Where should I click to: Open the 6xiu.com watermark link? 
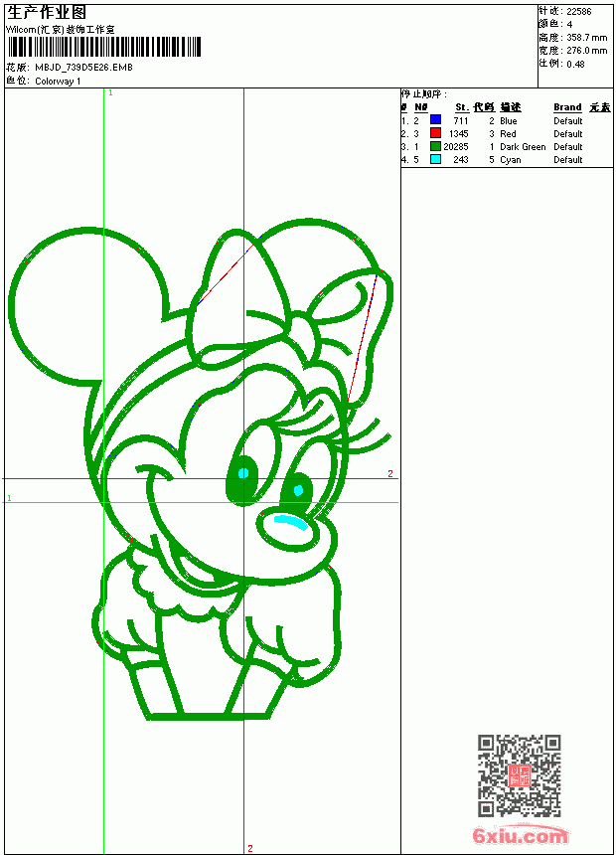click(x=520, y=835)
